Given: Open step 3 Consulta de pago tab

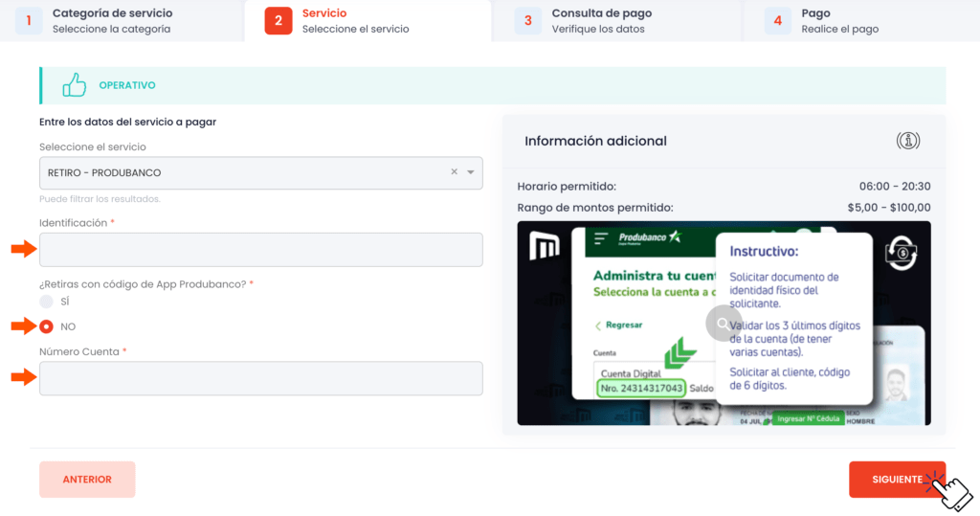Looking at the screenshot, I should (x=616, y=21).
